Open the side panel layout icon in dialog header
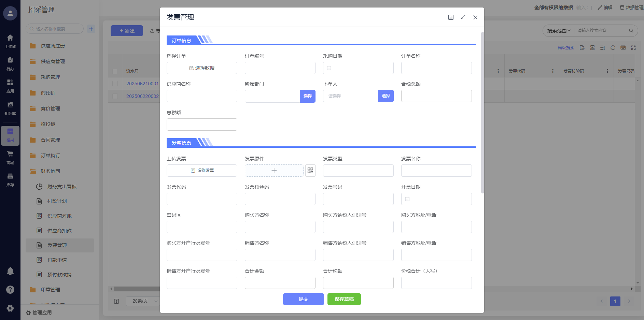This screenshot has height=320, width=644. 451,17
